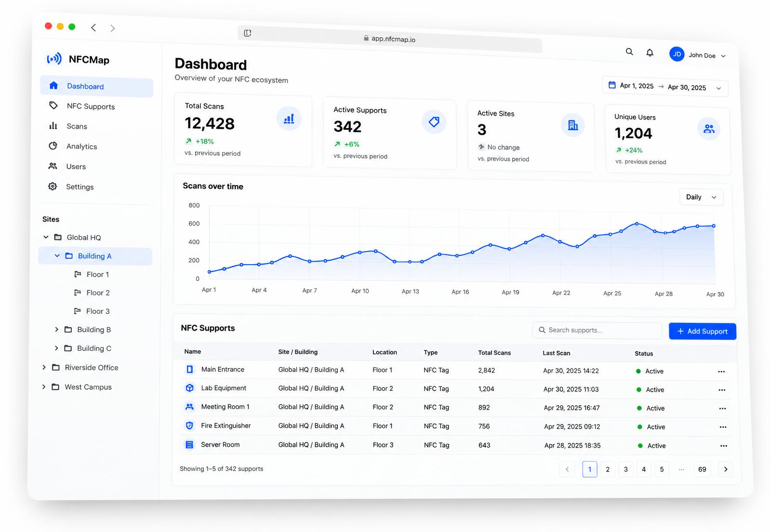
Task: Expand the West Campus site
Action: tap(44, 386)
